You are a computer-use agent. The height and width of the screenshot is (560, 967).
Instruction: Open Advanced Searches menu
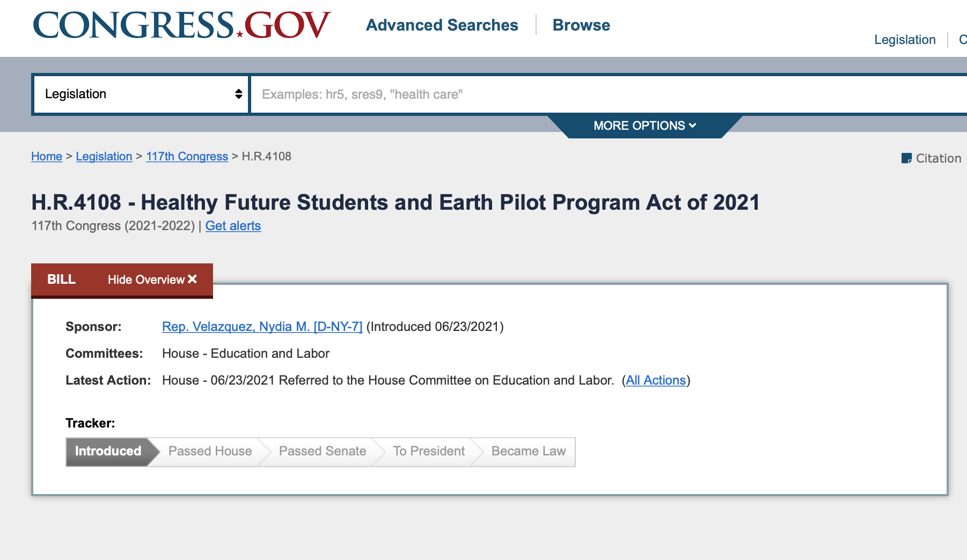442,25
